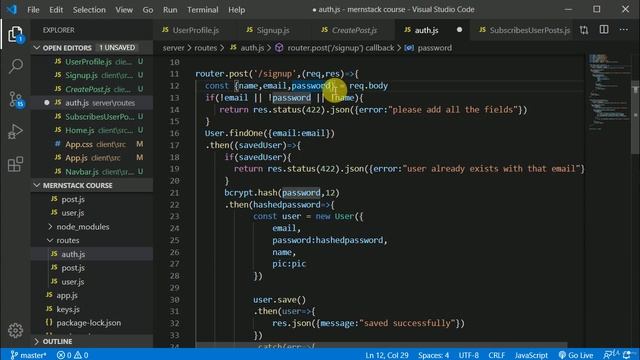Open app.js in file tree

92,295
